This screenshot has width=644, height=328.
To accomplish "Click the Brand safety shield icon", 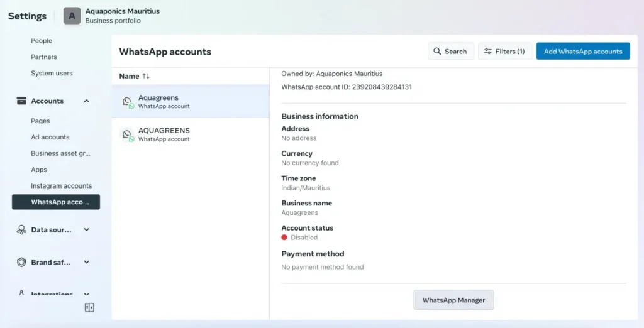I will (x=21, y=263).
